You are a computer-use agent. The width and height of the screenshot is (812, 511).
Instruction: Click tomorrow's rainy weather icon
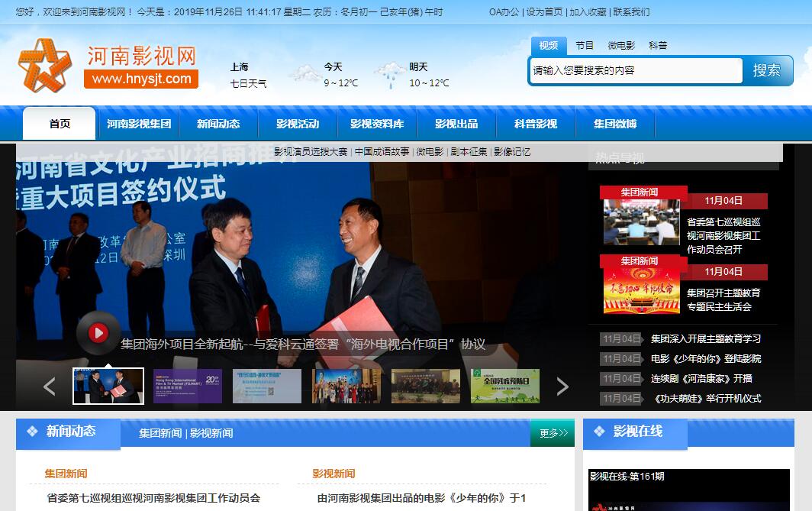(x=390, y=74)
